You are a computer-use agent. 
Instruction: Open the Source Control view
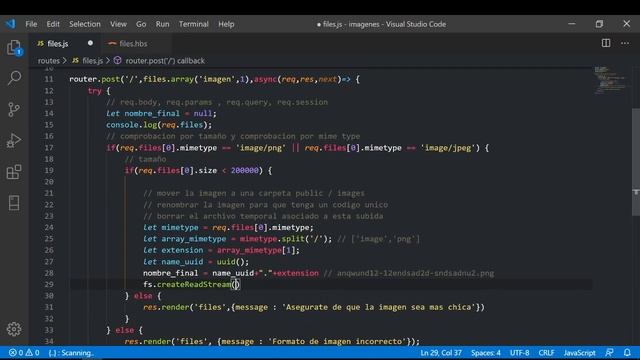[x=14, y=109]
